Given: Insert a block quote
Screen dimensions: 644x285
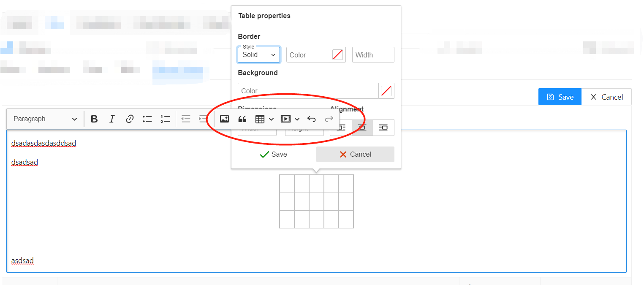Looking at the screenshot, I should (x=242, y=119).
